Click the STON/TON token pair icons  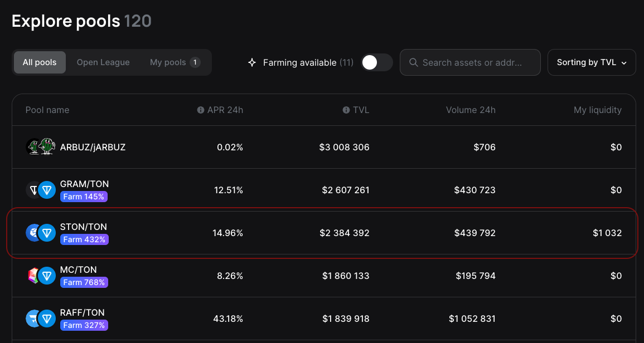(41, 233)
